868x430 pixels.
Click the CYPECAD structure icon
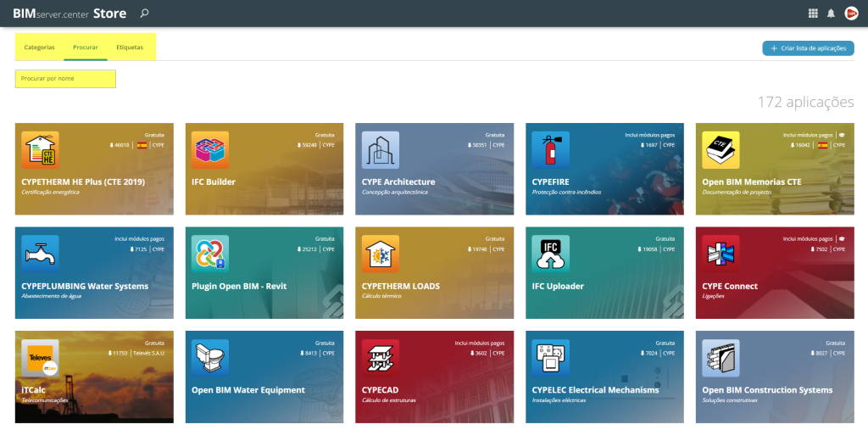point(380,358)
